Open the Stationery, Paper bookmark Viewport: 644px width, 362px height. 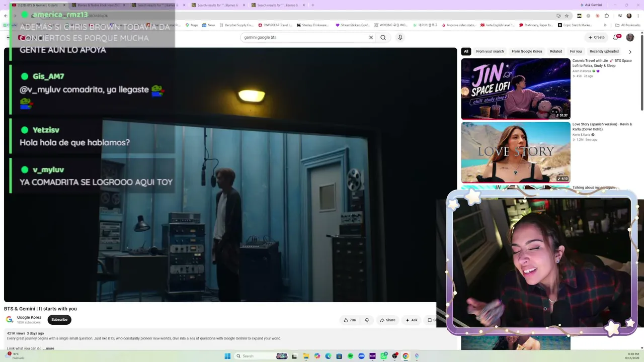click(536, 25)
